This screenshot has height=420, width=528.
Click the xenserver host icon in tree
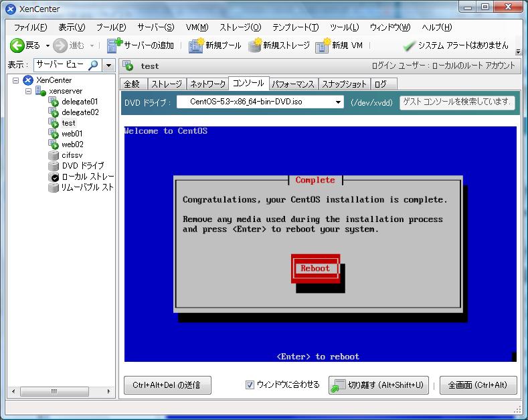click(41, 91)
